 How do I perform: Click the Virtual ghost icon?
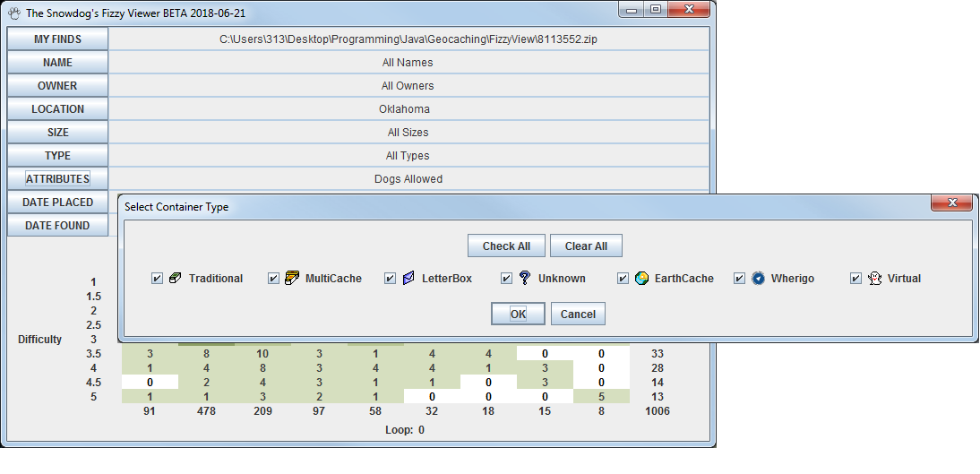[x=874, y=279]
